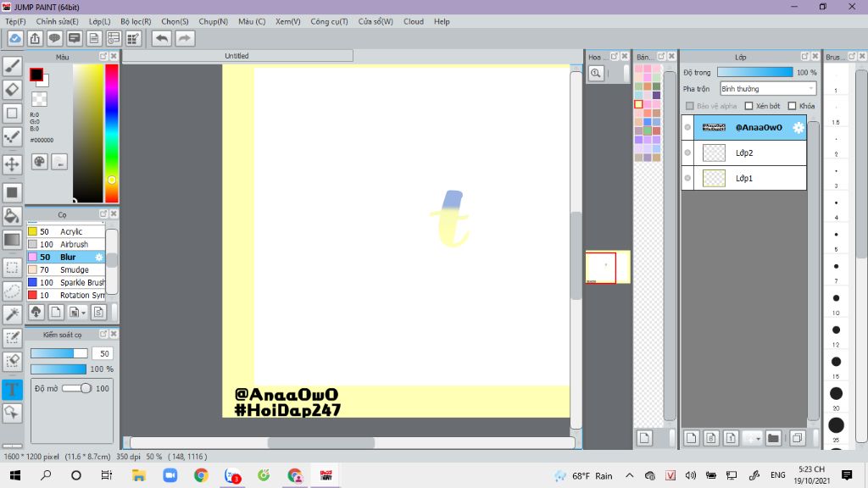Select the Brush tool in left toolbar

click(x=12, y=66)
